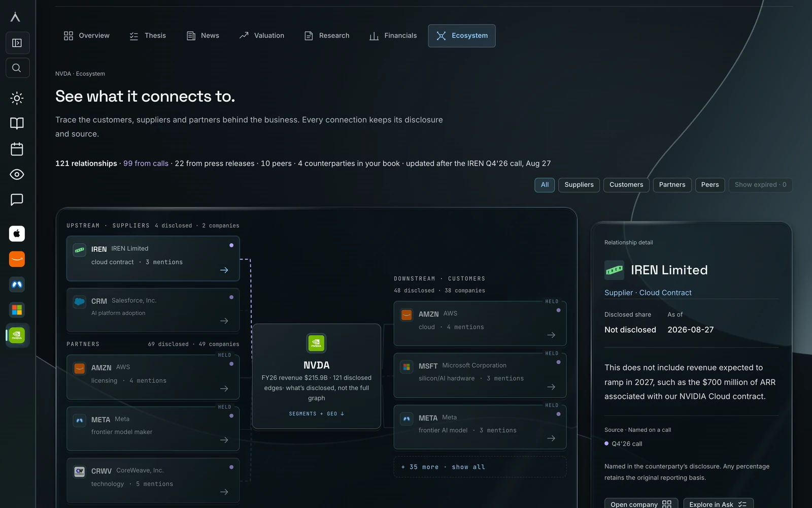Screen dimensions: 812x508
Task: Click the NVDA logo in center node
Action: click(x=316, y=343)
